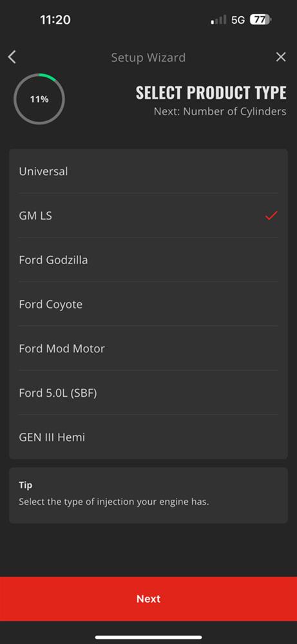This screenshot has width=297, height=644.
Task: Close the Setup Wizard with the X icon
Action: point(280,57)
